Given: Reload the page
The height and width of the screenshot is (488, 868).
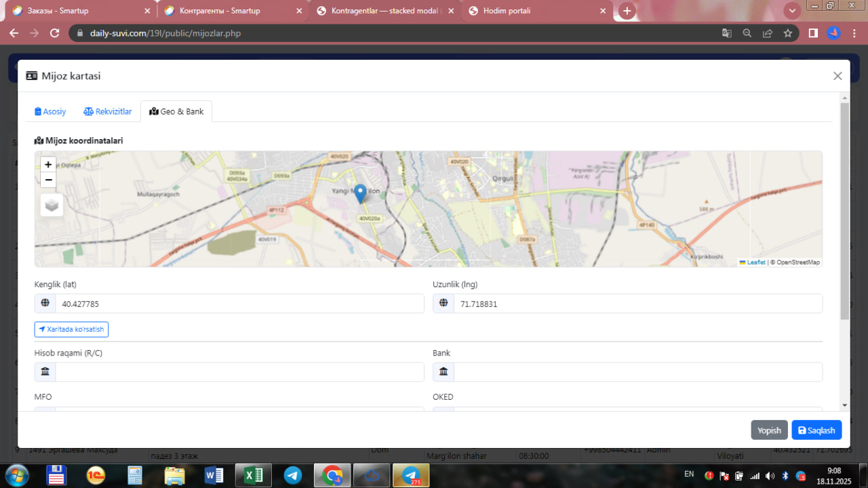Looking at the screenshot, I should click(55, 33).
